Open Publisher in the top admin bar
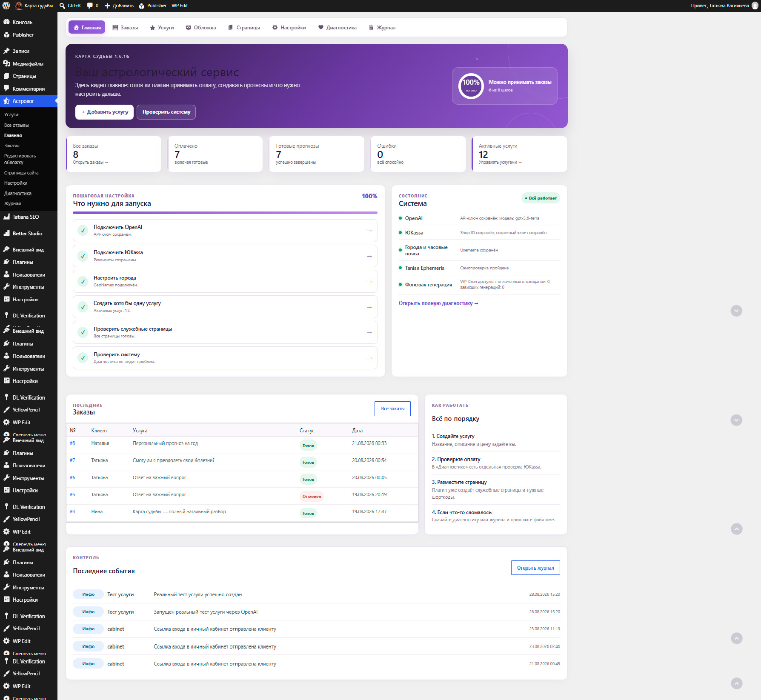Viewport: 761px width, 700px height. (x=152, y=6)
